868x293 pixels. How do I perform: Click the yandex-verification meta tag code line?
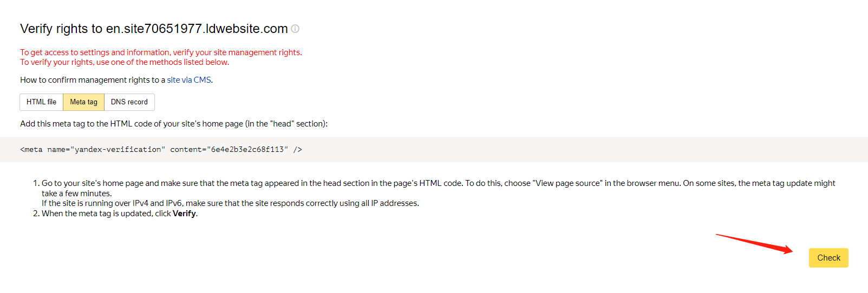(x=161, y=150)
